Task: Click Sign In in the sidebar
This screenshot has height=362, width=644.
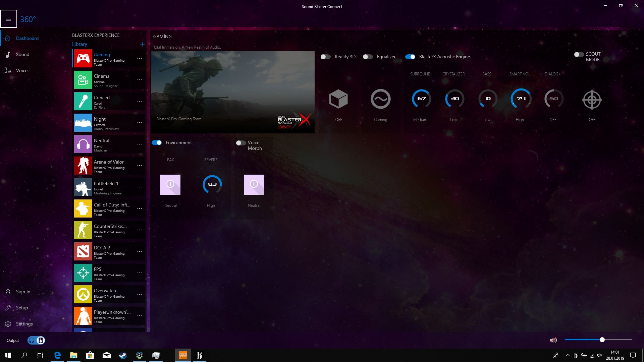Action: pos(23,292)
